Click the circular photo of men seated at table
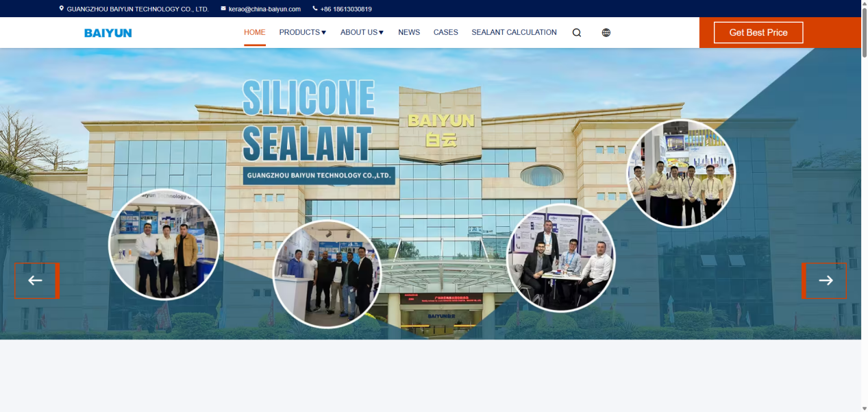Viewport: 868px width, 412px height. coord(560,258)
